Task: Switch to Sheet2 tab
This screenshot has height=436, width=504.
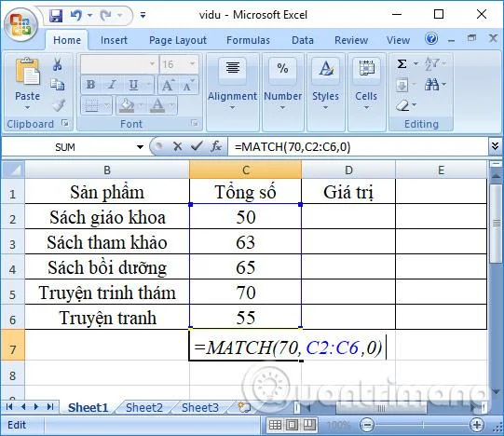Action: tap(144, 408)
